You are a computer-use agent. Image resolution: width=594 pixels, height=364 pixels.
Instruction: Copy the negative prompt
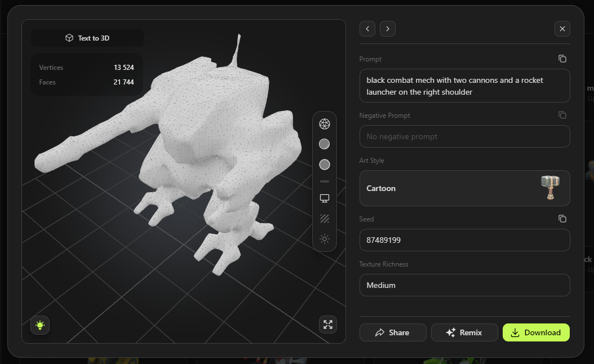[562, 115]
